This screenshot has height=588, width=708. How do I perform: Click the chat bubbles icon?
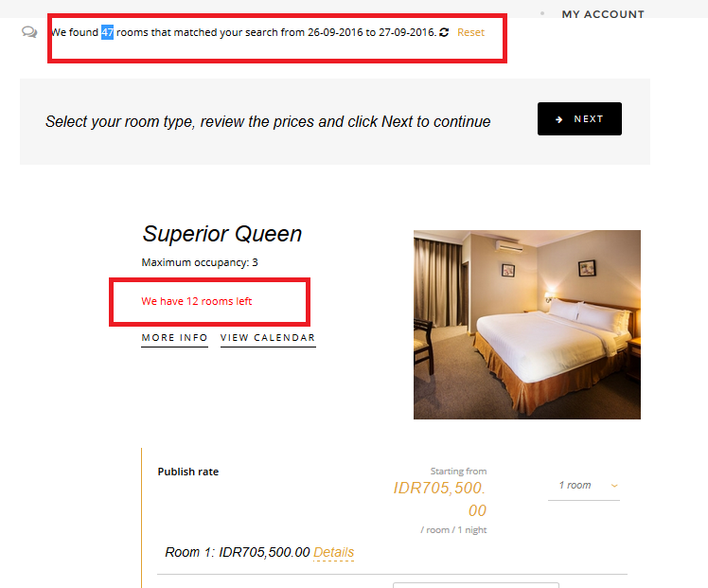29,31
